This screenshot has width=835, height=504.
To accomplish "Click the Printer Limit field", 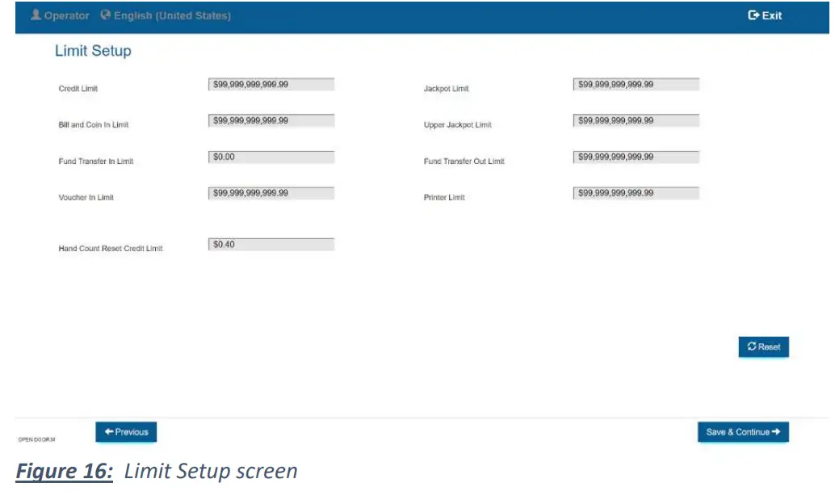I will coord(636,194).
